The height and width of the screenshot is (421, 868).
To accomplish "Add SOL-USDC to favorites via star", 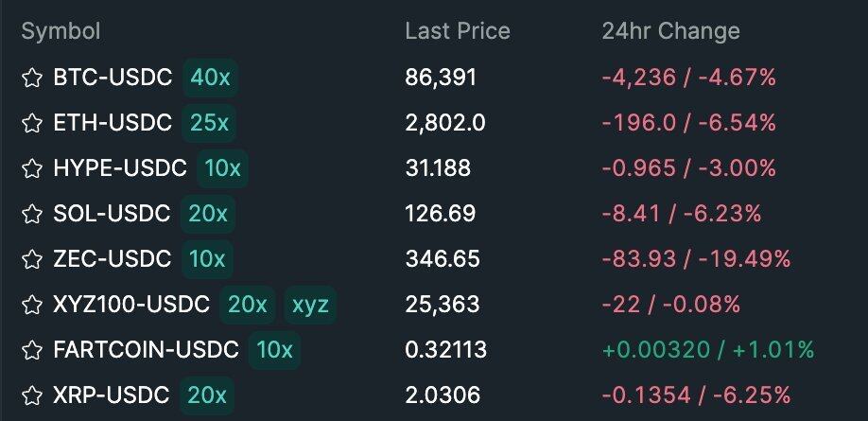I will [32, 214].
